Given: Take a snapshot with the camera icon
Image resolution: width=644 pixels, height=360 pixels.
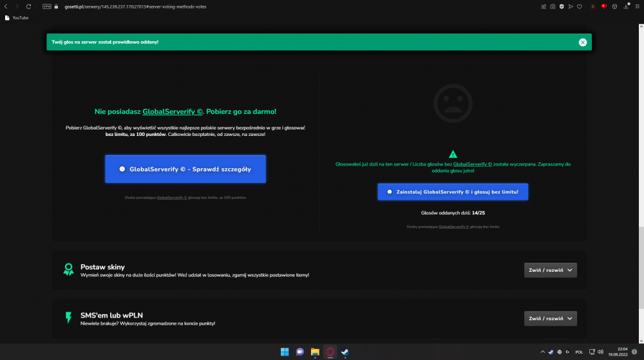Looking at the screenshot, I should (x=553, y=6).
